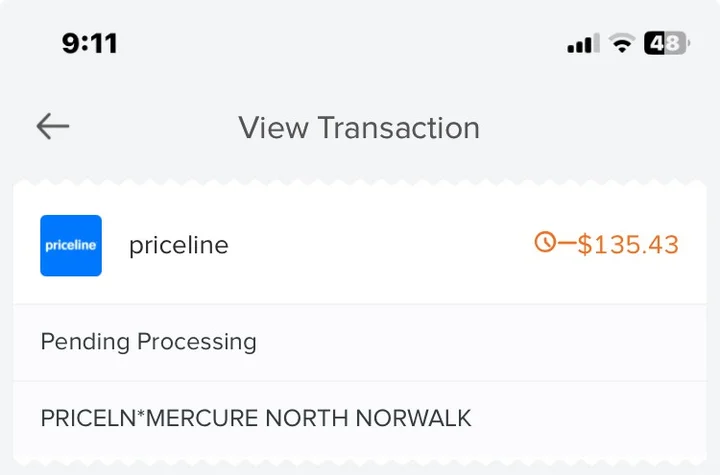The width and height of the screenshot is (720, 475).
Task: Tap the word Pending in status row
Action: click(x=85, y=342)
